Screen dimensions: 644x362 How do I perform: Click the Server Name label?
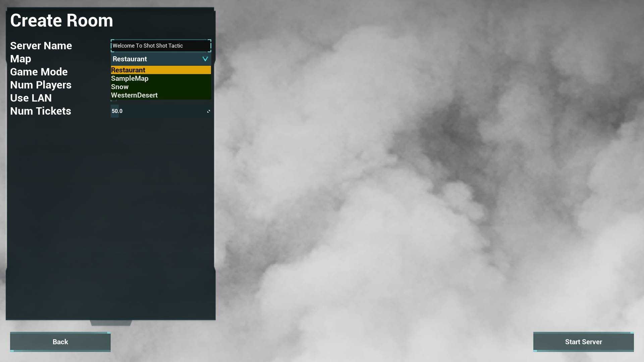pyautogui.click(x=41, y=46)
